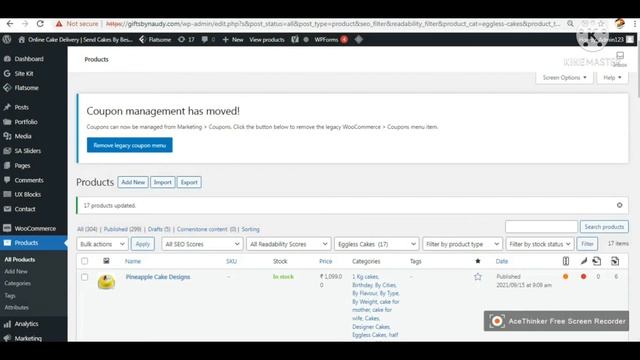Open Tags under Products submenu
The image size is (640, 360).
coord(10,296)
